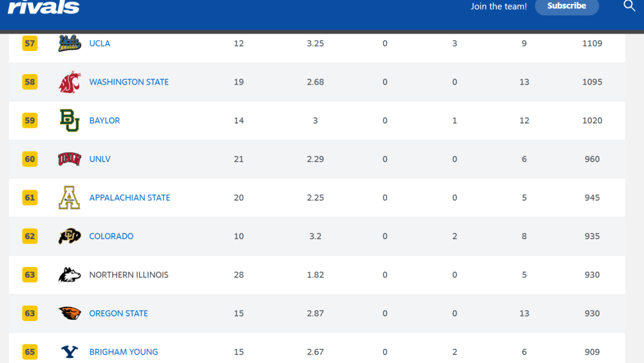The image size is (644, 363).
Task: Click the Subscribe button
Action: [x=567, y=6]
